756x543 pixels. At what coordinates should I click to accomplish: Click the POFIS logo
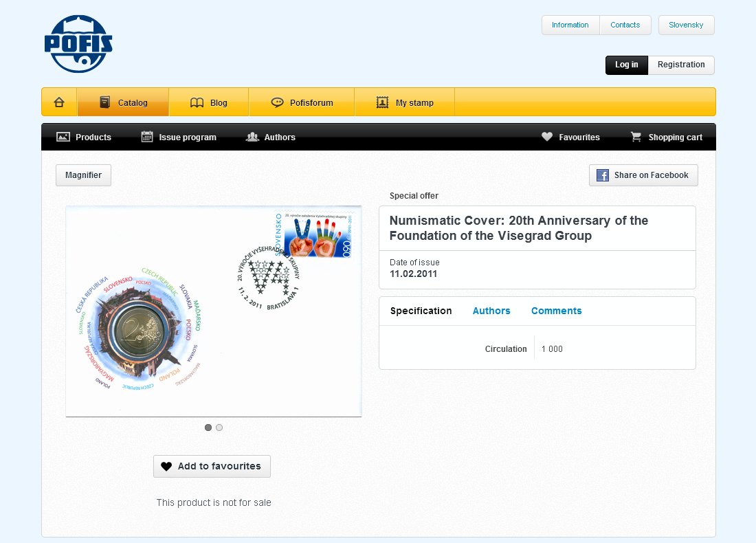pyautogui.click(x=78, y=44)
